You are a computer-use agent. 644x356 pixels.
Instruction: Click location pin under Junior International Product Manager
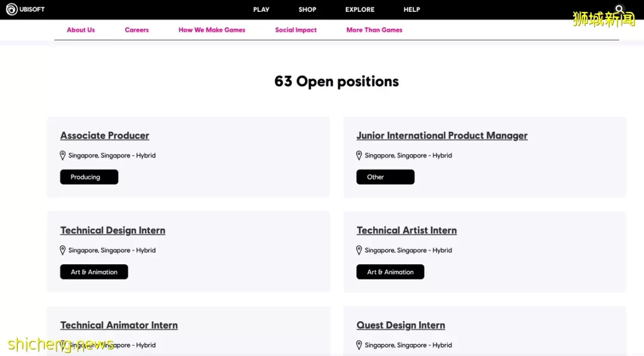click(359, 155)
